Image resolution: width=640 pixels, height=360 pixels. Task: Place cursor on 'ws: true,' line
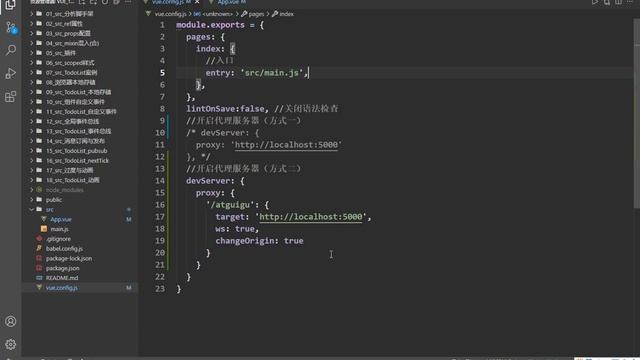(x=237, y=229)
